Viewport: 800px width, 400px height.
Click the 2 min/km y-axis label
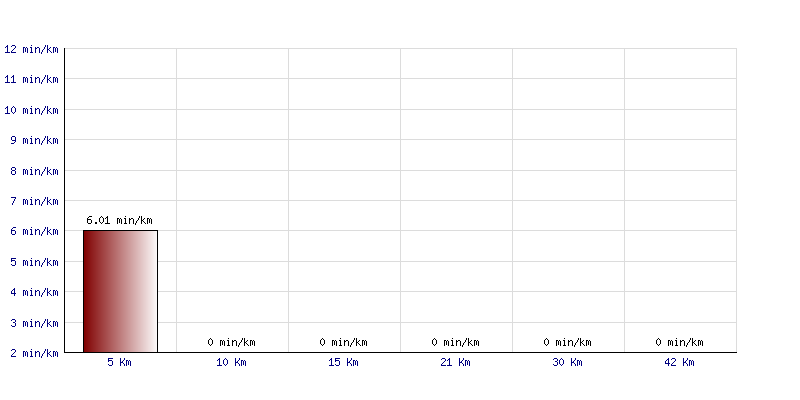tap(34, 353)
